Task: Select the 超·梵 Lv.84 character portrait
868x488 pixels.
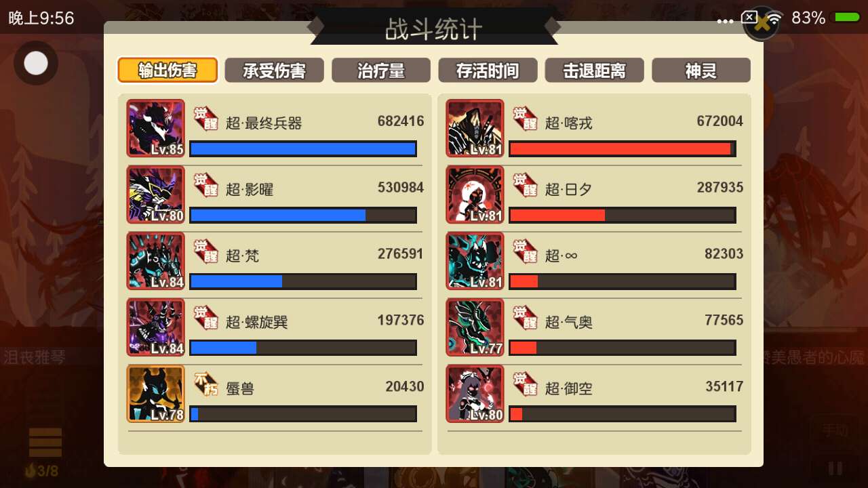Action: (x=155, y=261)
